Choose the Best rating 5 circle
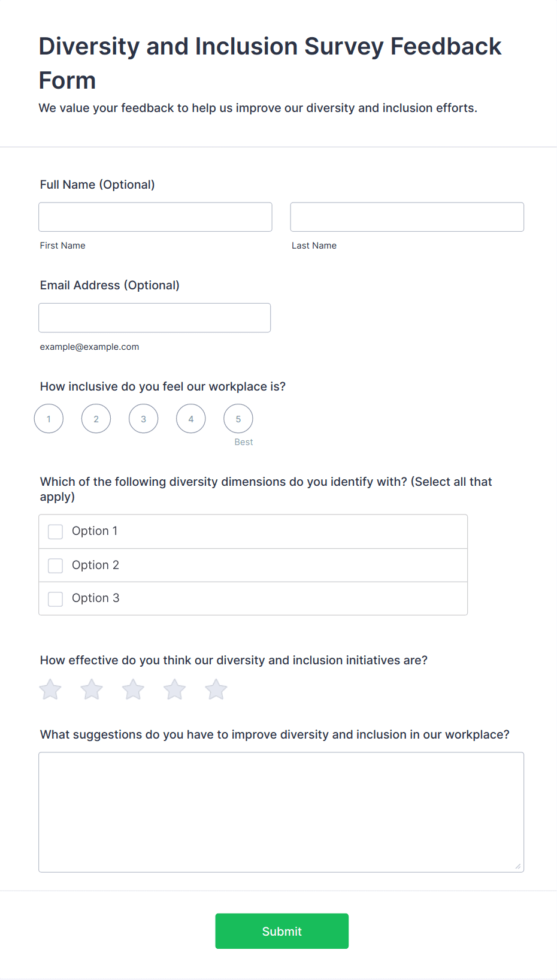557x980 pixels. click(238, 419)
